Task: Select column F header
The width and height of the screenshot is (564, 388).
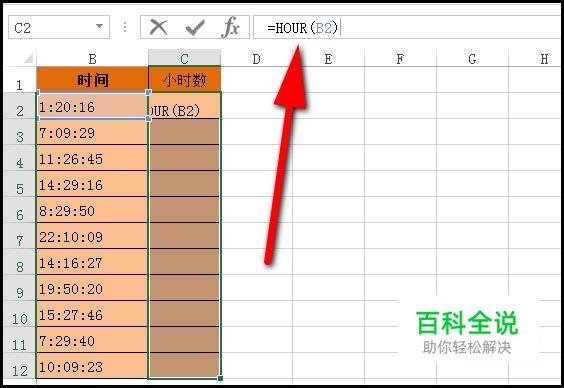Action: 400,58
